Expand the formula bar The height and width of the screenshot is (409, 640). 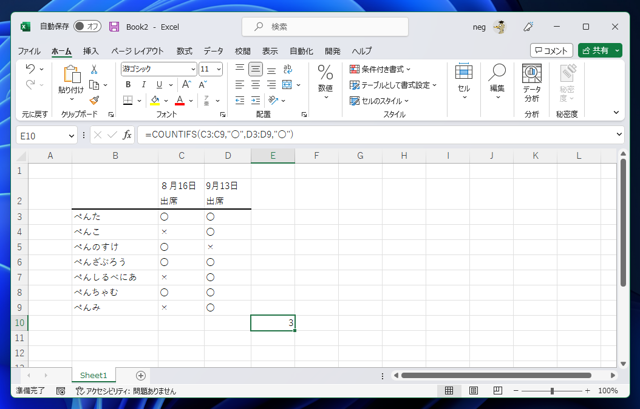click(x=619, y=134)
